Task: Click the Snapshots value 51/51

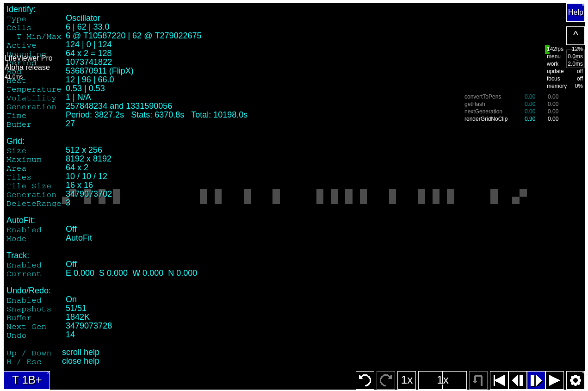Action: pyautogui.click(x=76, y=308)
